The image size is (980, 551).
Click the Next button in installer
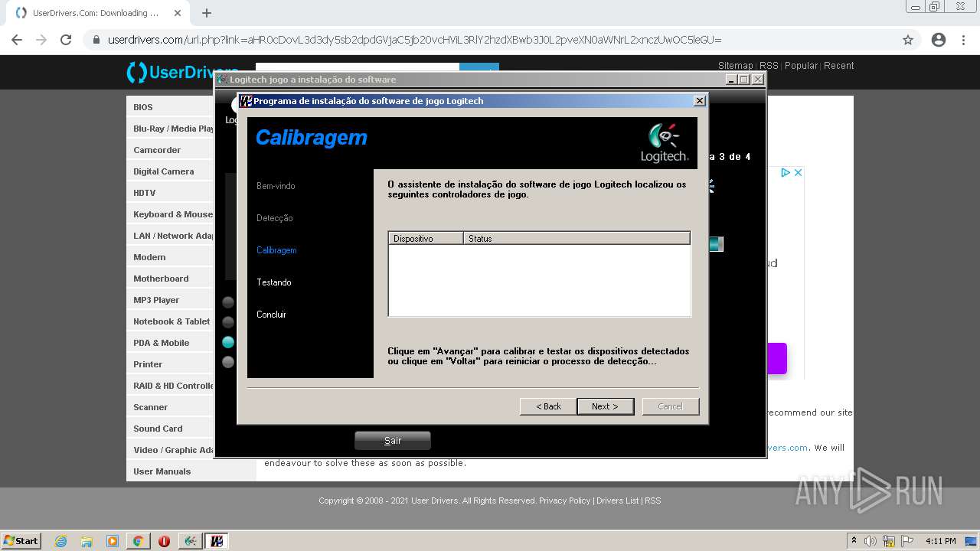(x=605, y=406)
